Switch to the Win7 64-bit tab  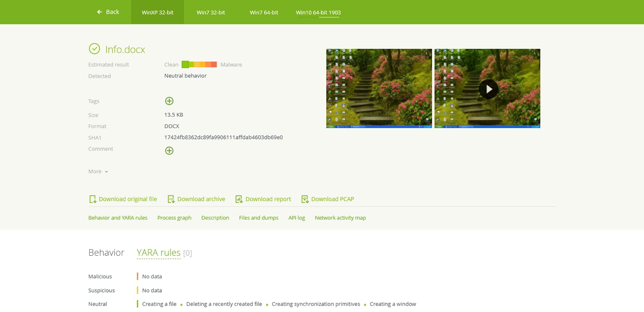(x=264, y=12)
